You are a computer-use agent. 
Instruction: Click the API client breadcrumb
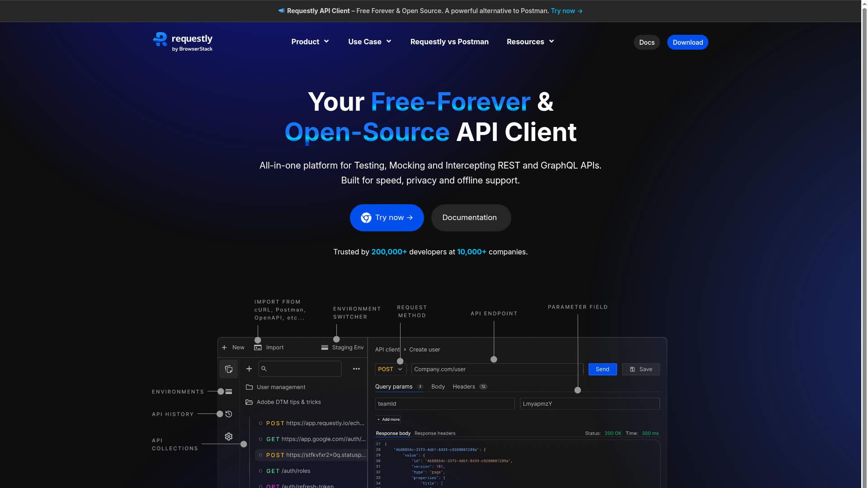(387, 349)
